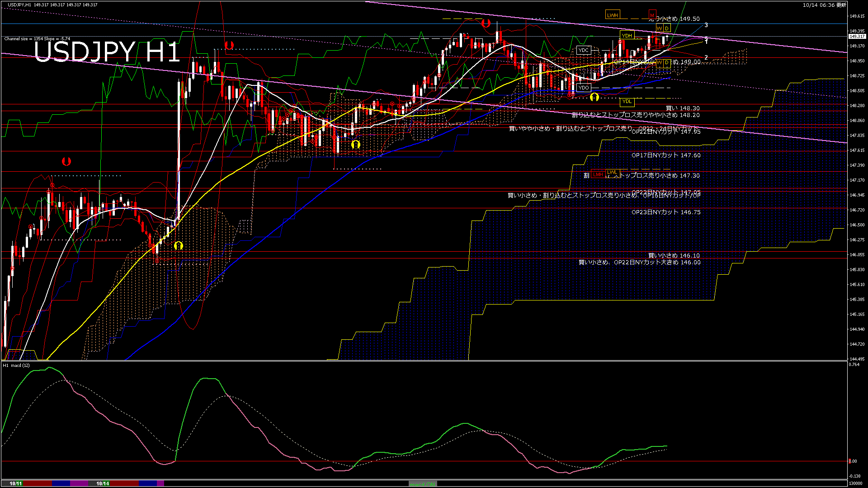
Task: Click the purple session block before 10/14
Action: 80,483
